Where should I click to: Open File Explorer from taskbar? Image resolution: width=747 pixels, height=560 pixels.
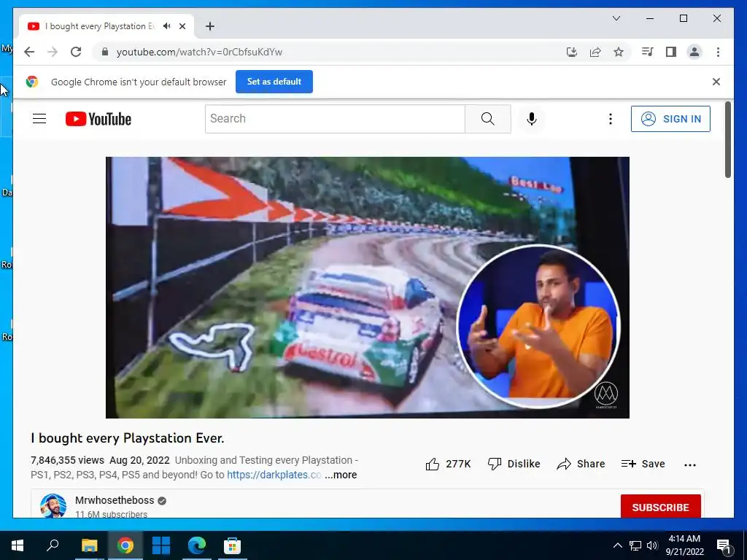pos(89,545)
